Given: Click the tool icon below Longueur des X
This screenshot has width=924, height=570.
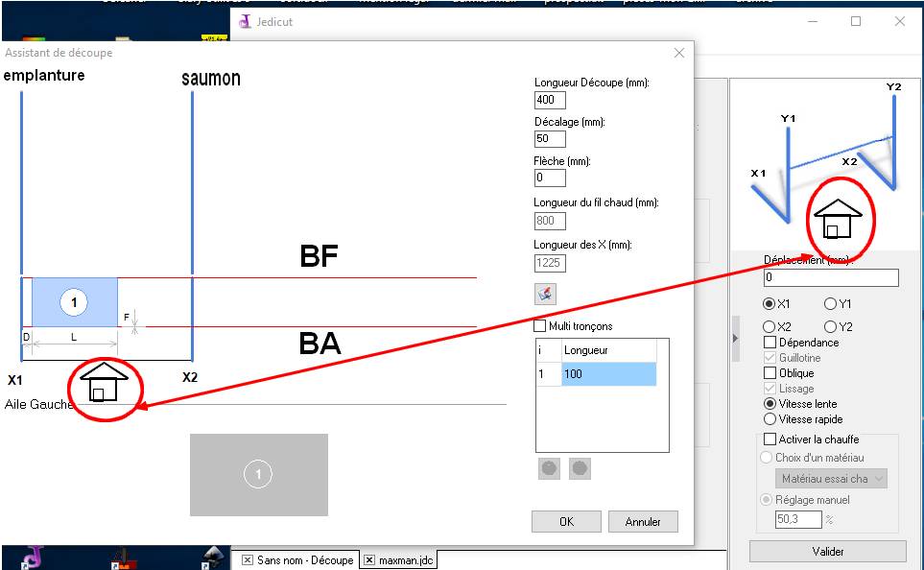Looking at the screenshot, I should tap(545, 294).
